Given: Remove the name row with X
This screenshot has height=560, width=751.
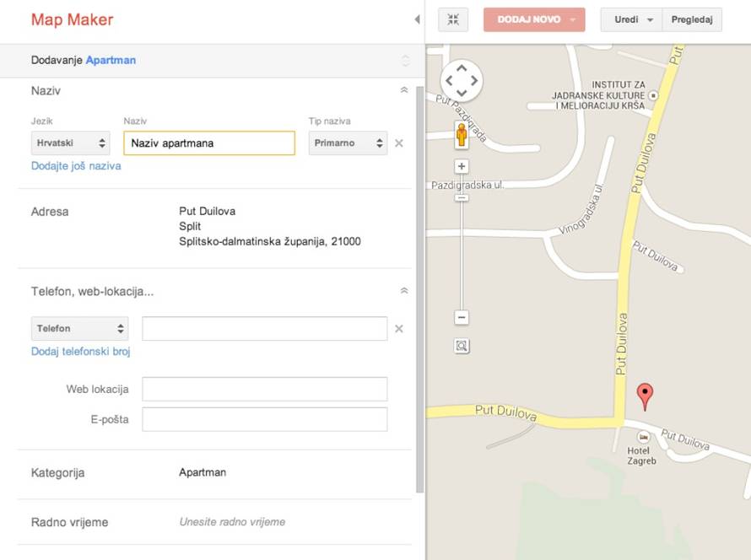Looking at the screenshot, I should (399, 143).
